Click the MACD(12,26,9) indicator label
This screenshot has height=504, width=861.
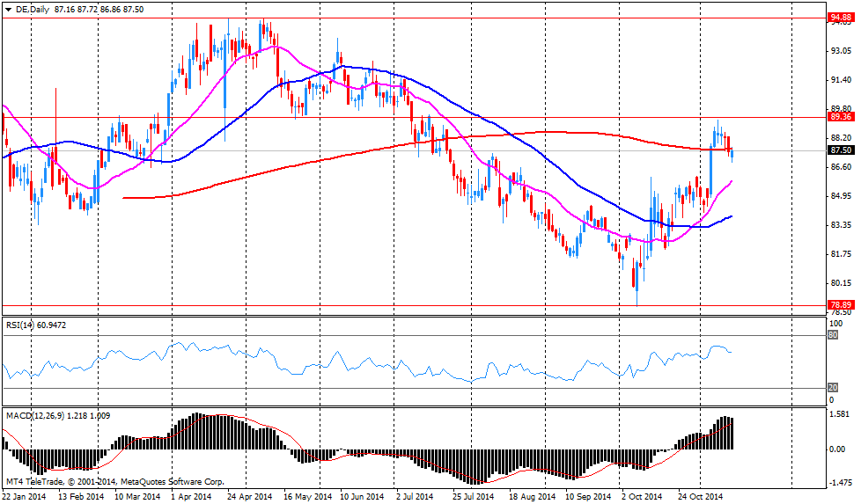click(58, 416)
